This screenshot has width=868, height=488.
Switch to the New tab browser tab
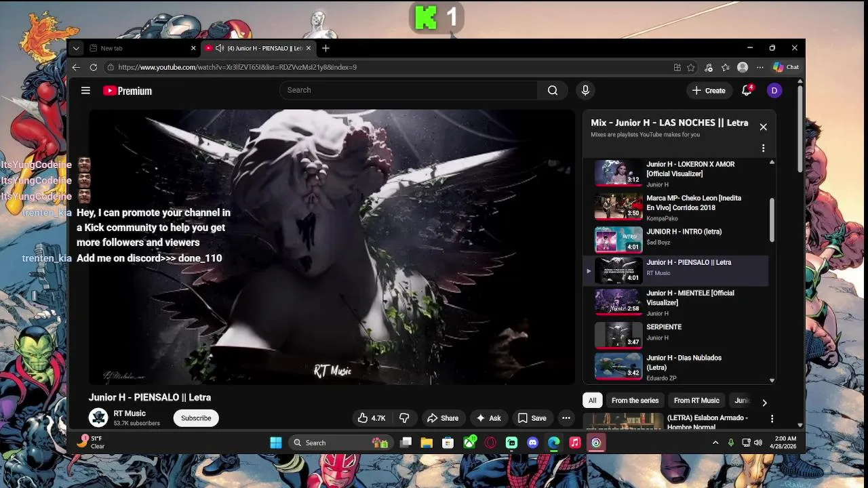[x=142, y=48]
